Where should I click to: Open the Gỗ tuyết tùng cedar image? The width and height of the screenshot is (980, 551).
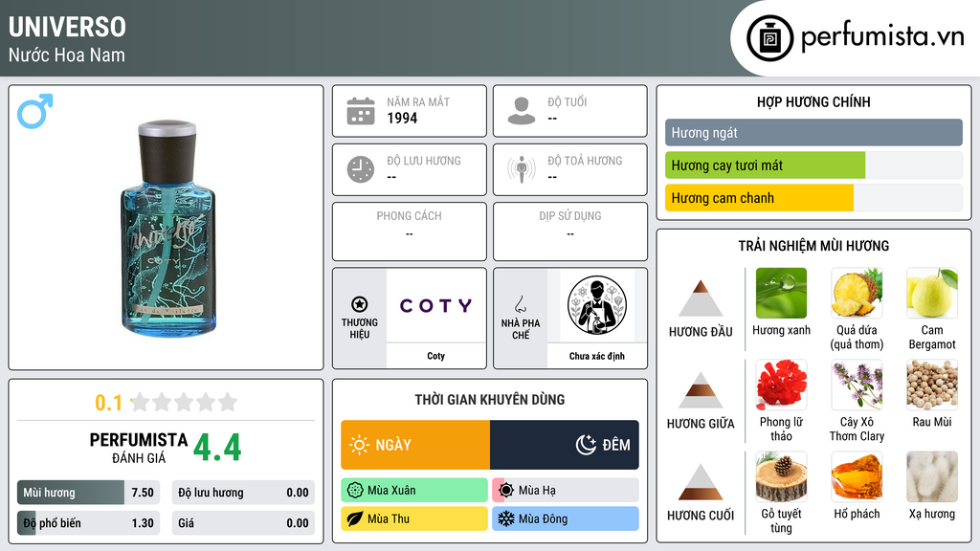[x=781, y=476]
